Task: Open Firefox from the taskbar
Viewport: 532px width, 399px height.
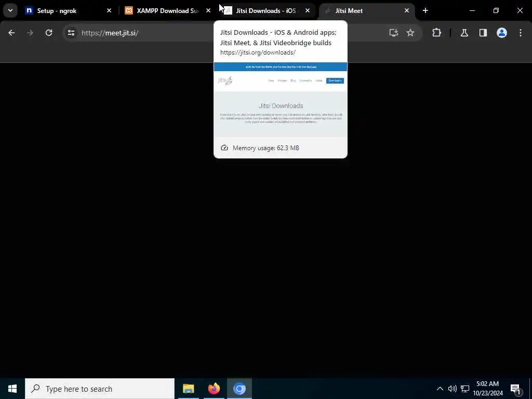Action: 214,389
